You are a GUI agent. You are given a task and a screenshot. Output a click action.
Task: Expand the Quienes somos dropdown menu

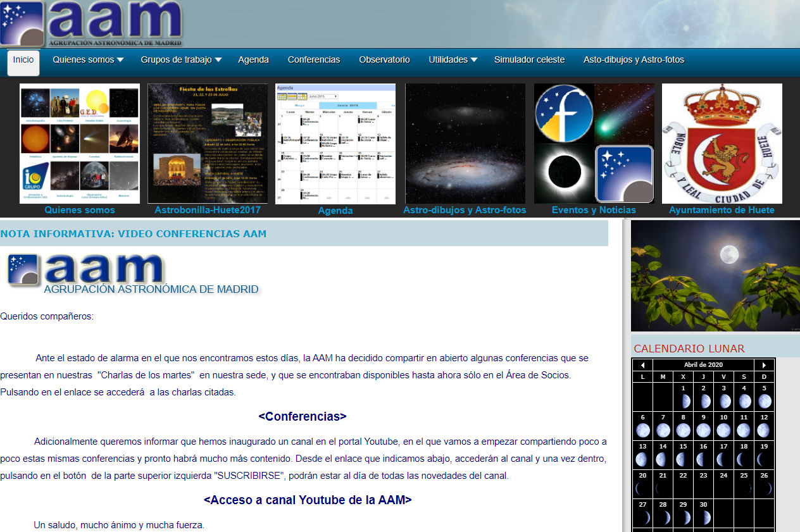[x=88, y=60]
